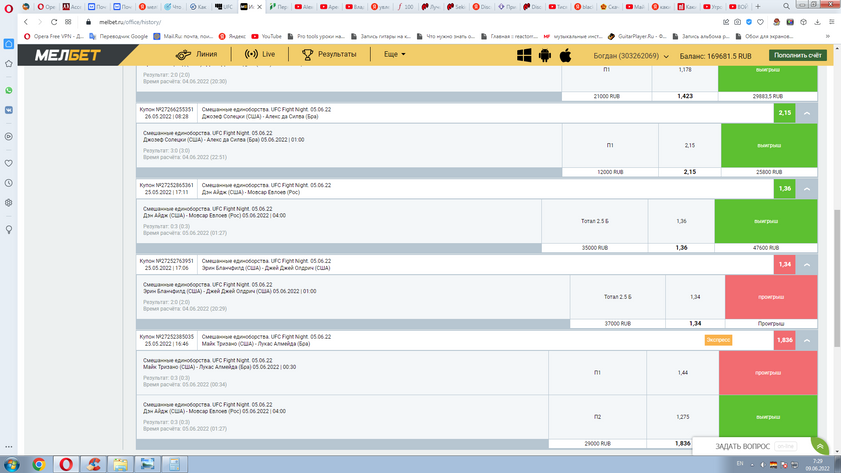This screenshot has width=841, height=473.
Task: Open the Apple app download icon
Action: point(565,55)
